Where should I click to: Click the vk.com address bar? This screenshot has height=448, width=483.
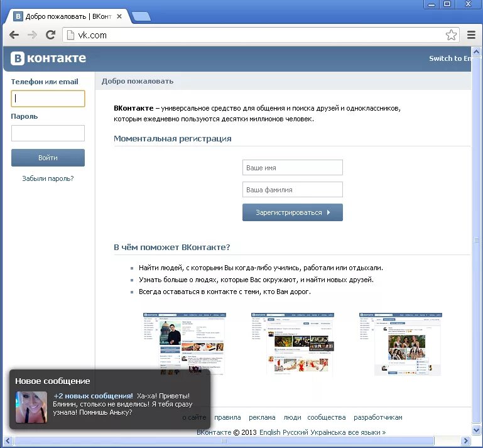coord(261,35)
